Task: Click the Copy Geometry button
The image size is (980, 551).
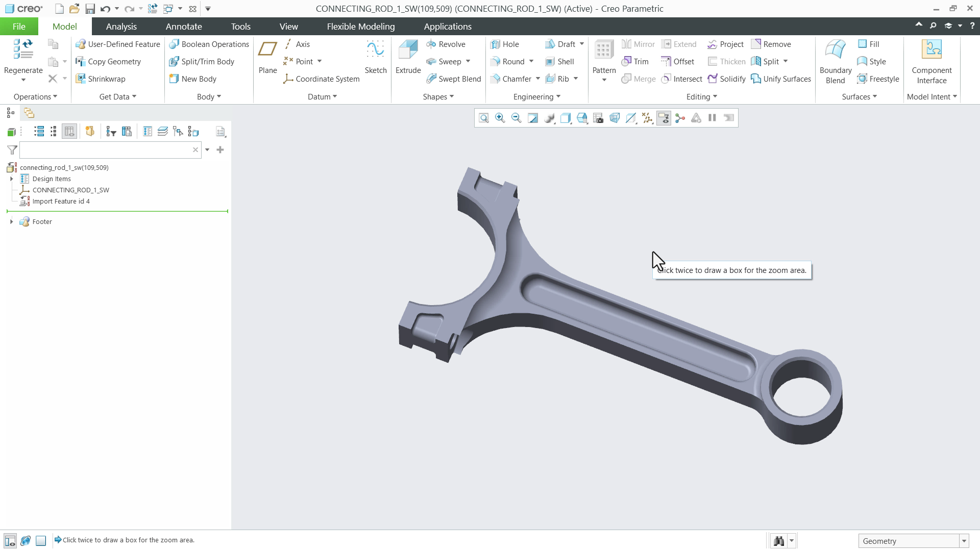Action: (x=108, y=62)
